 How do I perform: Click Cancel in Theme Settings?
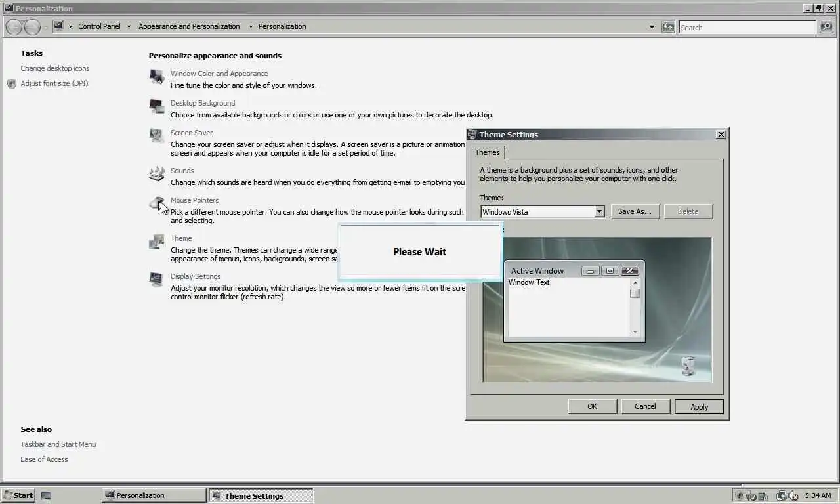tap(645, 406)
